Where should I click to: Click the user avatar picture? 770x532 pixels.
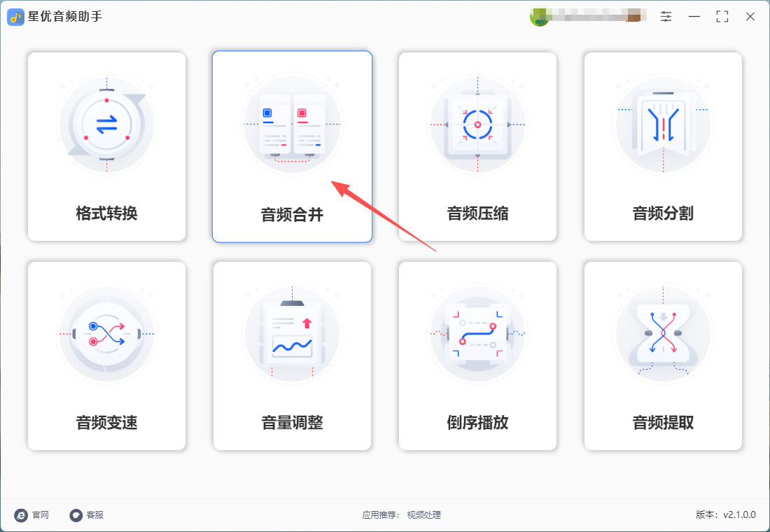(539, 17)
